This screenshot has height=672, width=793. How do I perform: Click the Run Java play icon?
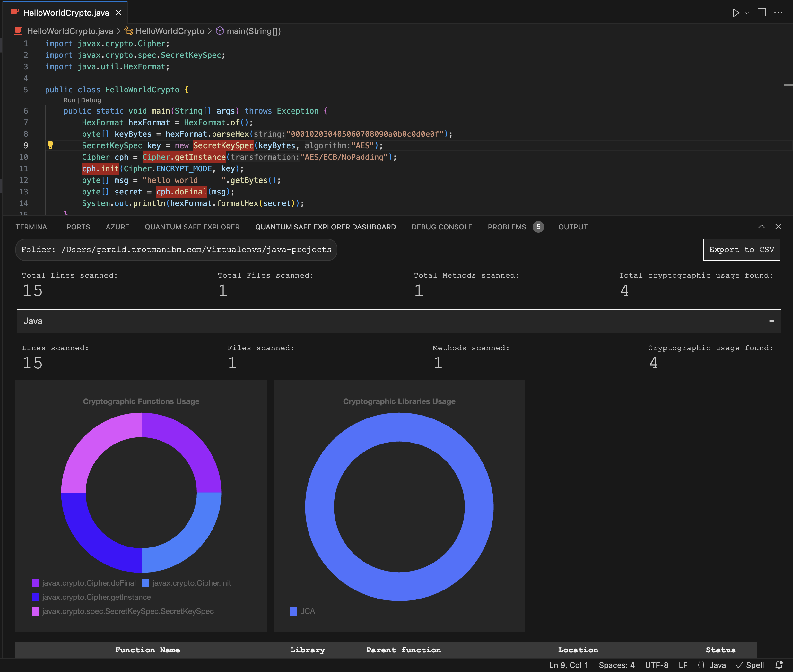(x=736, y=13)
